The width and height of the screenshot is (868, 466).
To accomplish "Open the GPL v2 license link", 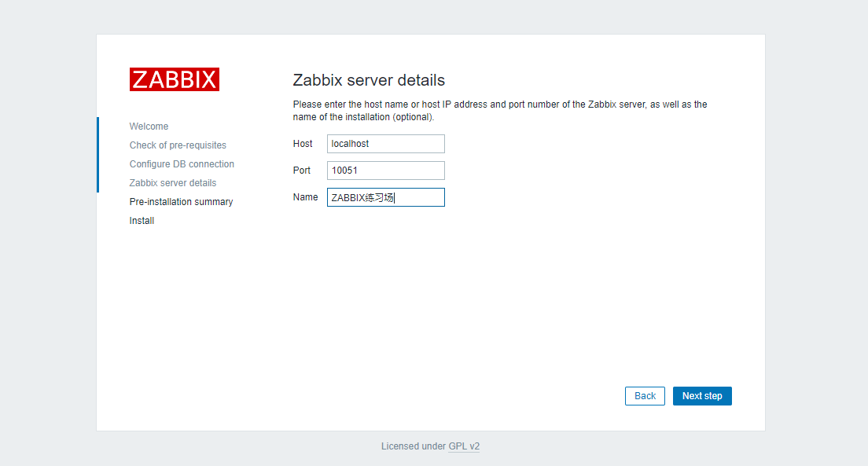I will click(x=464, y=446).
